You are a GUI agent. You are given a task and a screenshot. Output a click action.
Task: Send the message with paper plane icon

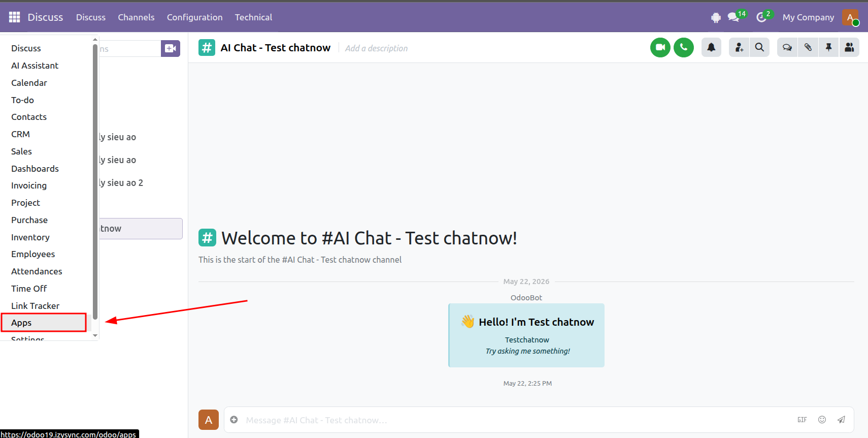[x=841, y=420]
